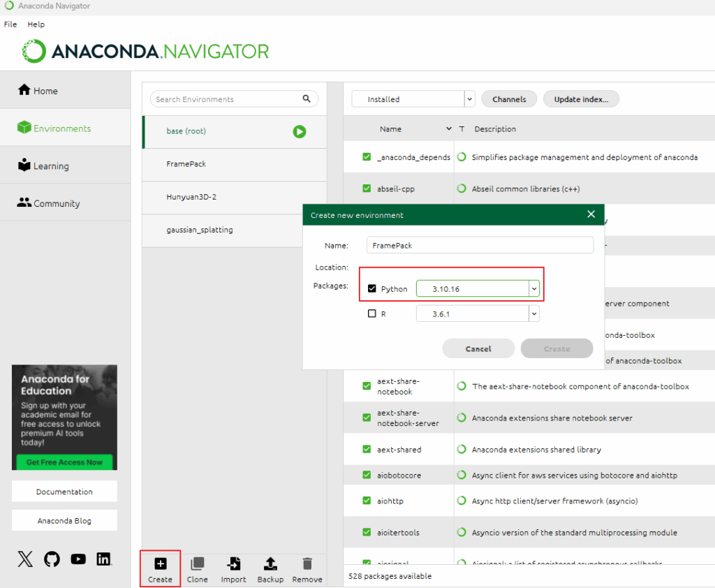
Task: Toggle the aext-share-notebook-server package checkbox
Action: (367, 418)
